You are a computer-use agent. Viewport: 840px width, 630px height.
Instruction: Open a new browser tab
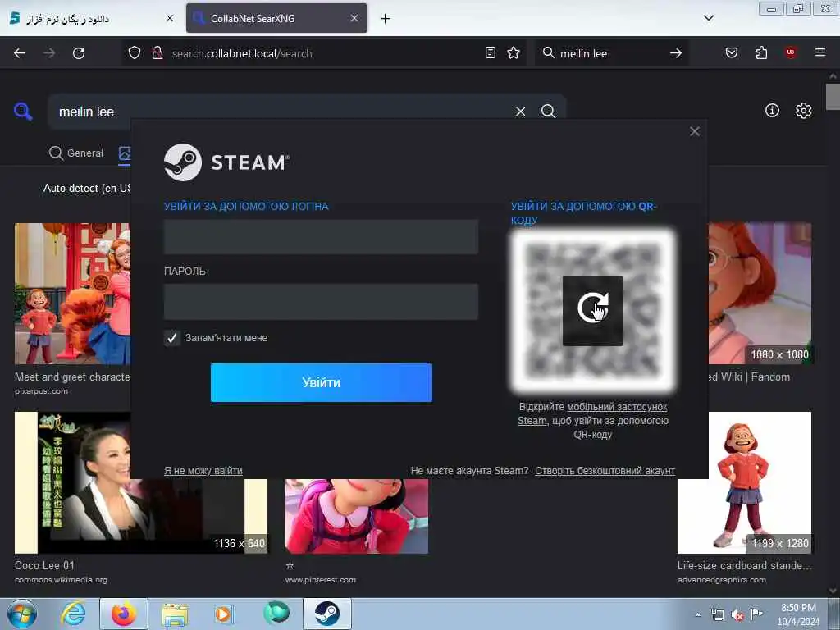[x=386, y=19]
